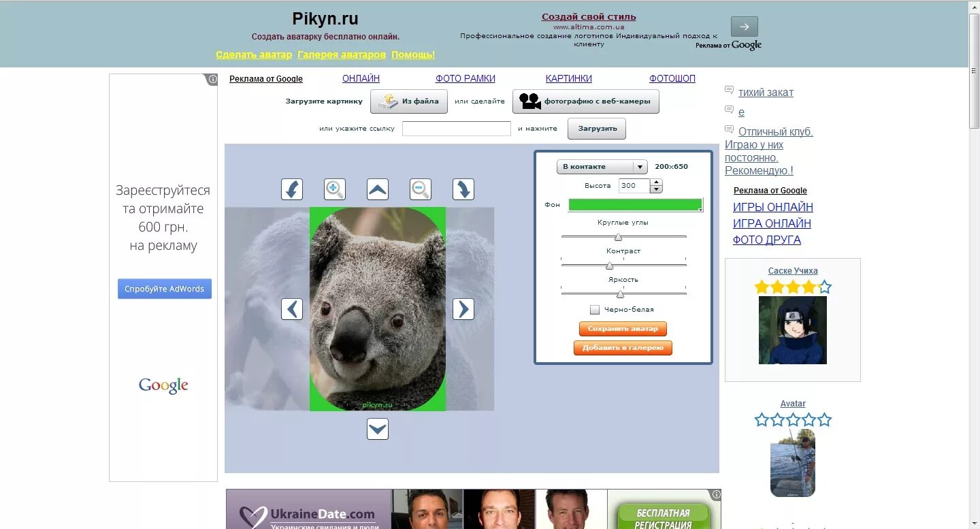Viewport: 980px width, 529px height.
Task: Move the image up with the up-arrow button
Action: point(378,189)
